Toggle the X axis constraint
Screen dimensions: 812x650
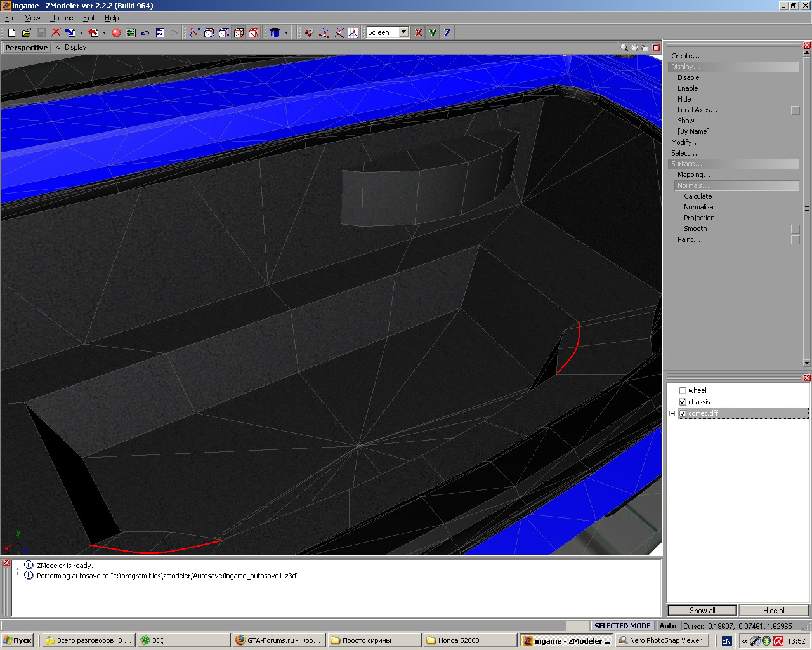[419, 32]
